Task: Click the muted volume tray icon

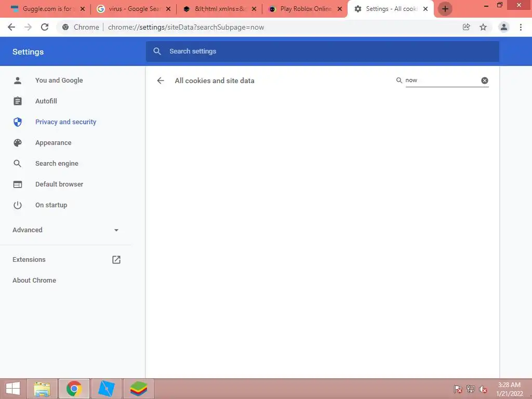Action: pyautogui.click(x=483, y=389)
